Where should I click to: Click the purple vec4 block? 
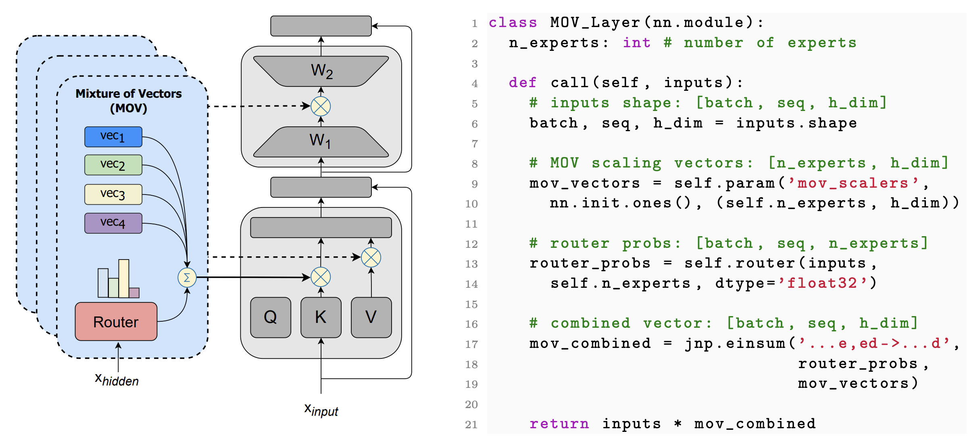coord(113,223)
